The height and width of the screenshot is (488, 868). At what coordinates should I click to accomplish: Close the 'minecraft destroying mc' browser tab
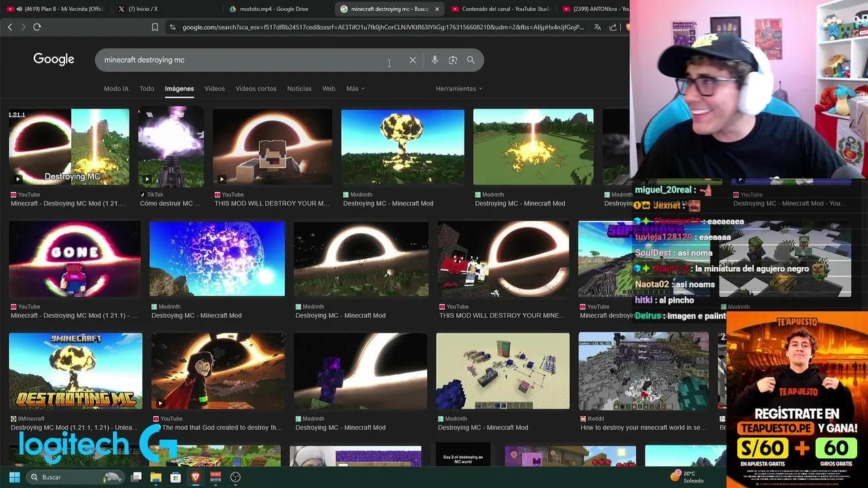pyautogui.click(x=437, y=9)
